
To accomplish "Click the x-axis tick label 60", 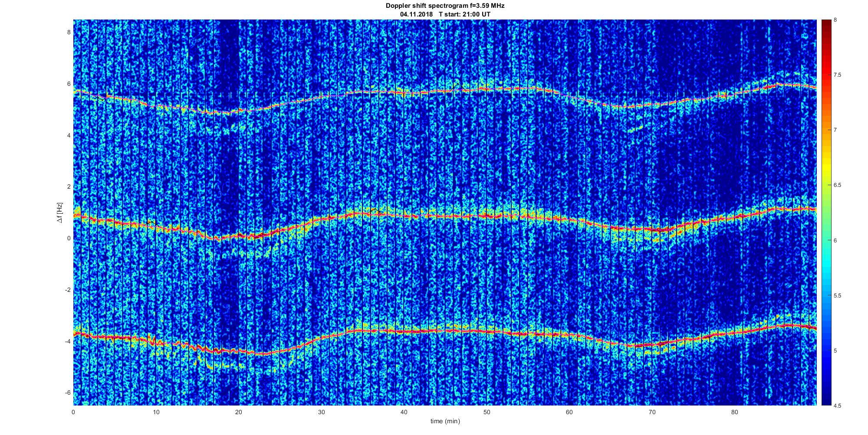I will 569,412.
